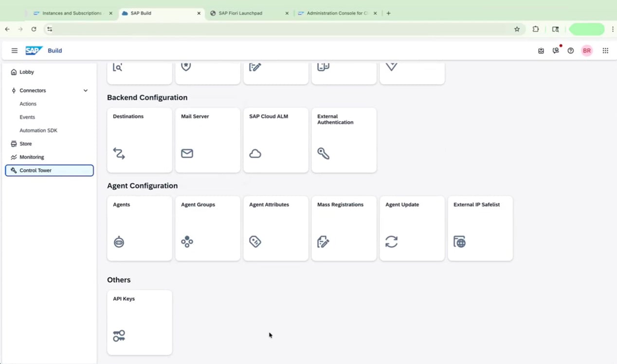Open browser extensions puzzle icon
This screenshot has width=617, height=364.
tap(536, 29)
